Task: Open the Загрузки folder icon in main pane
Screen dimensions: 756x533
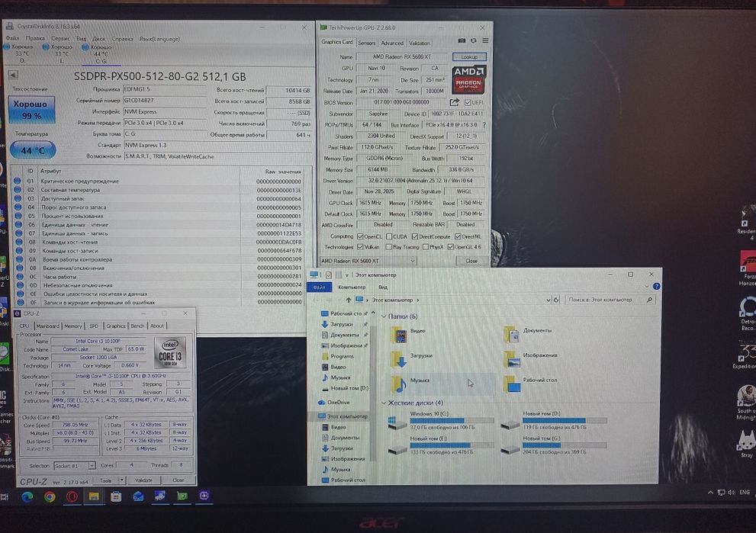Action: (399, 358)
